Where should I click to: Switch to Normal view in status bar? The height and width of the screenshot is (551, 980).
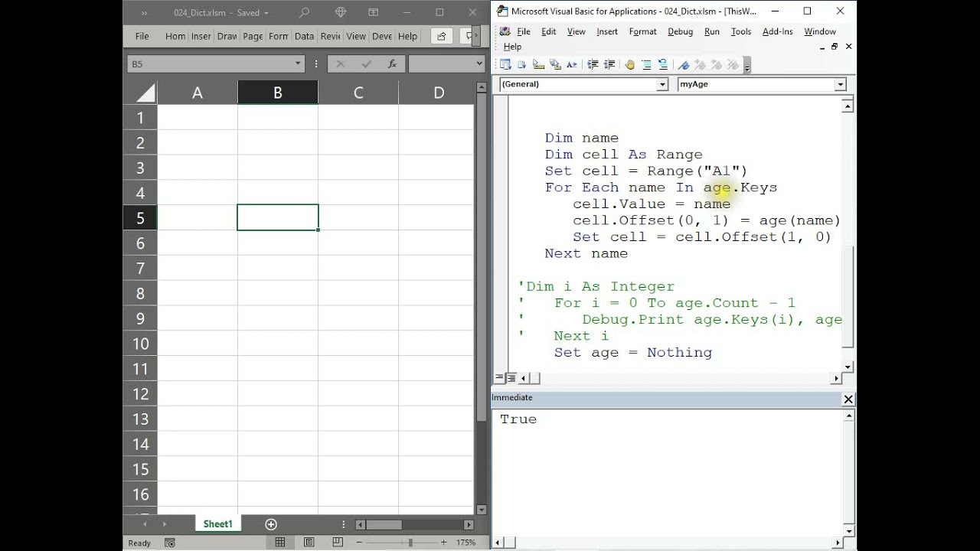(280, 543)
